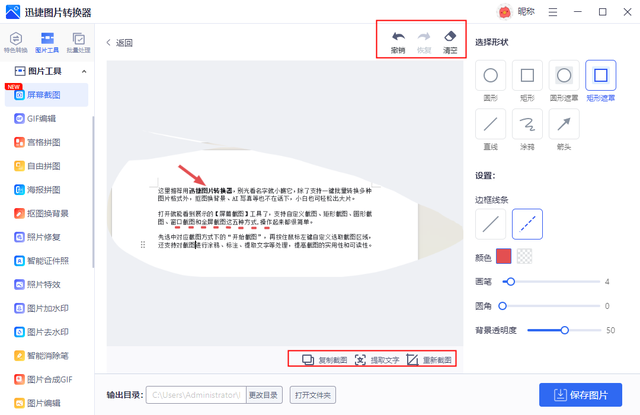
Task: Go back with the 返回 link
Action: click(120, 43)
